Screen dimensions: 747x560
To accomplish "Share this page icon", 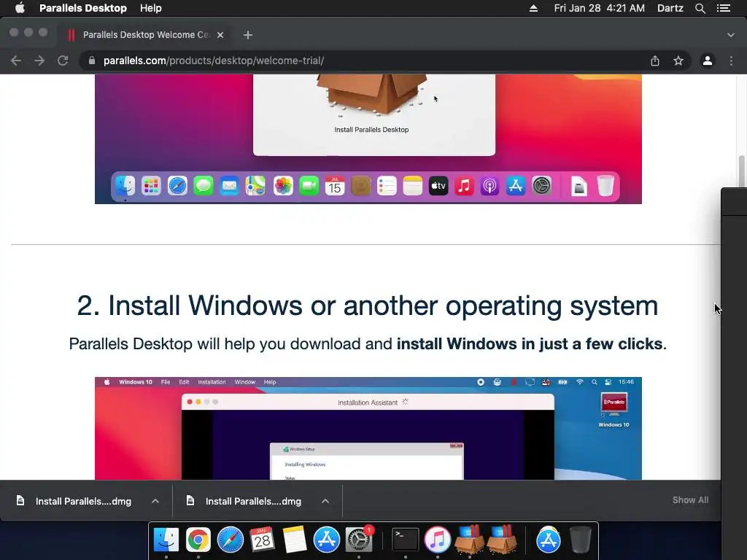I will pyautogui.click(x=655, y=61).
